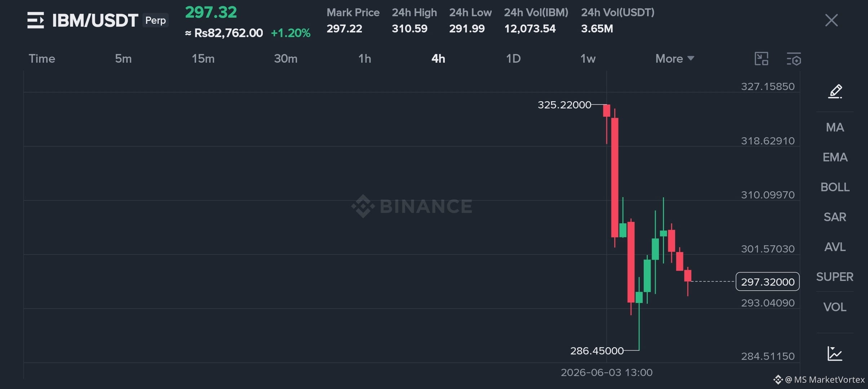Click the 2026-06-03 13:00 time marker
The image size is (868, 389).
tap(607, 372)
